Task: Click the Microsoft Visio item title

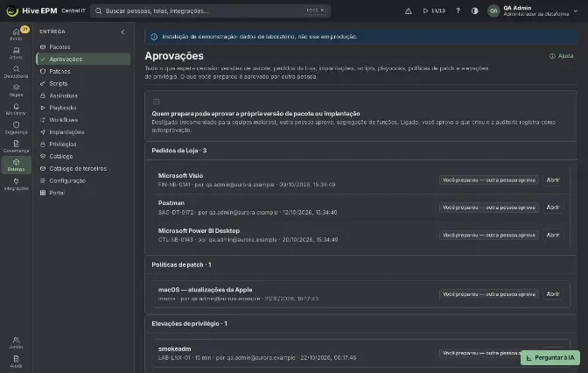Action: [180, 176]
